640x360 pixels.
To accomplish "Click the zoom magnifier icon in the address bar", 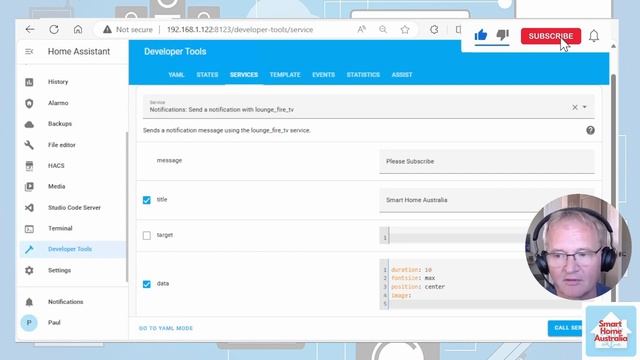I will (383, 29).
